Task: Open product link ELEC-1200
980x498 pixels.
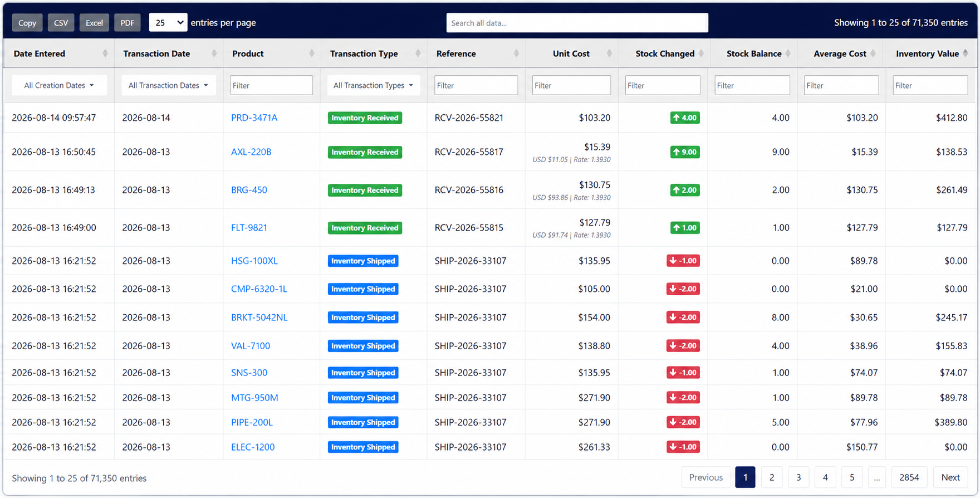Action: point(253,447)
